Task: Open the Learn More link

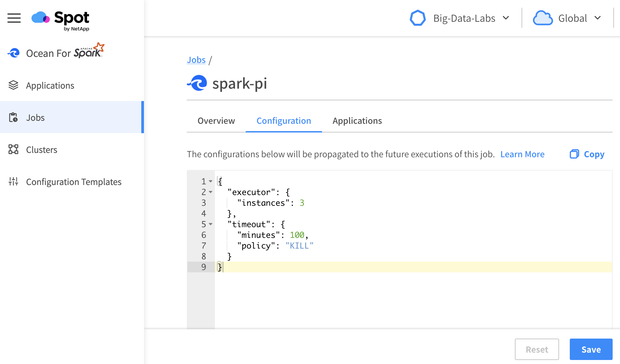Action: pos(522,154)
